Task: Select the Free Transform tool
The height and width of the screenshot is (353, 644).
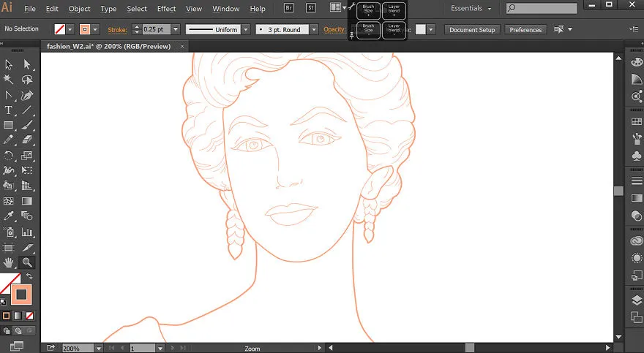Action: [27, 170]
